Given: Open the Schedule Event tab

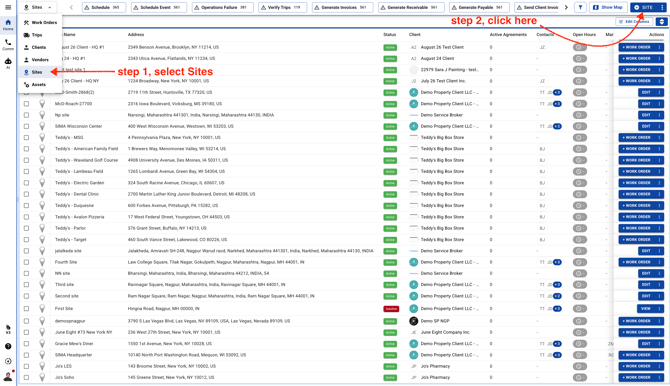Looking at the screenshot, I should tap(158, 7).
